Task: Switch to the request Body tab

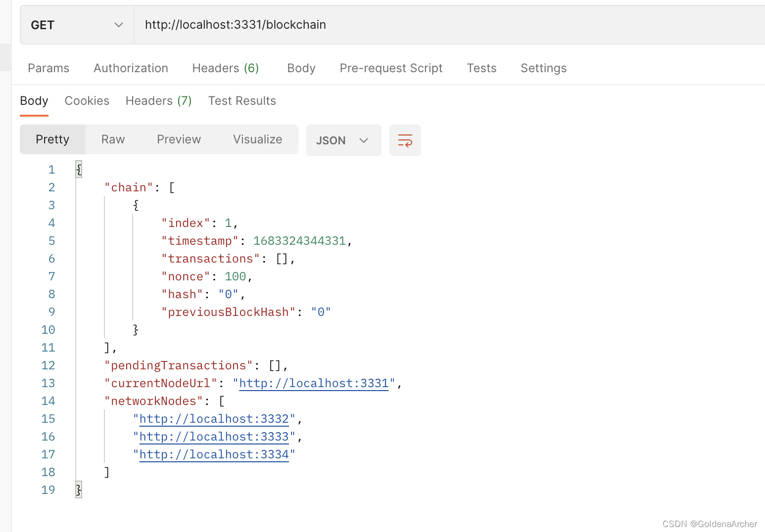Action: tap(301, 68)
